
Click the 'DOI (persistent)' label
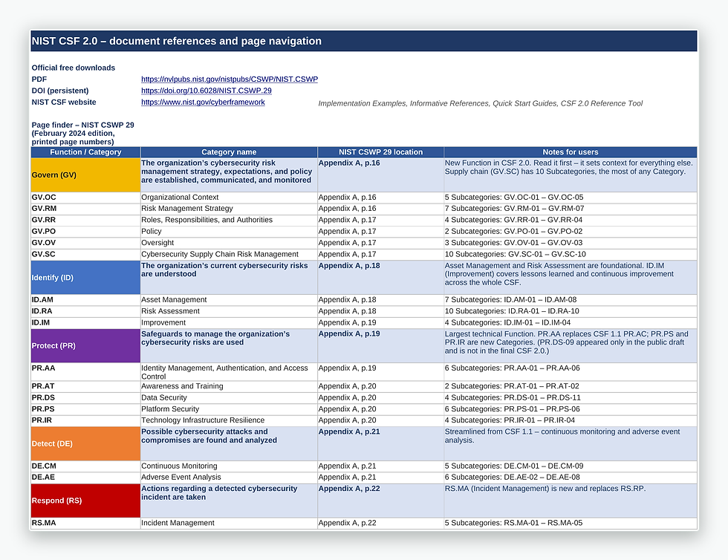point(60,91)
